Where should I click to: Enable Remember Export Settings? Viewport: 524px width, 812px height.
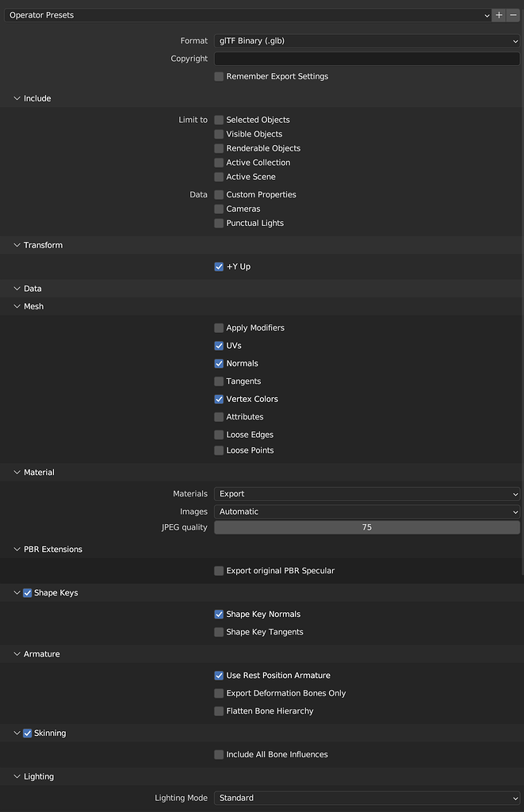coord(219,76)
